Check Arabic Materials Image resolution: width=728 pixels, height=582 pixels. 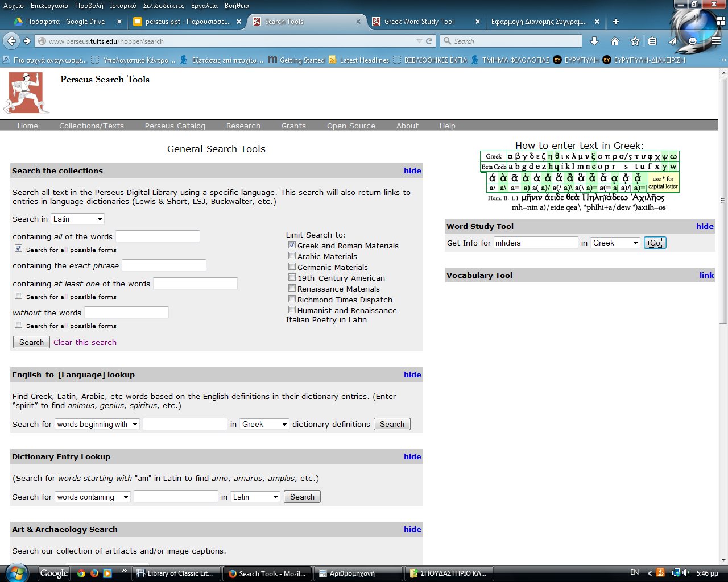click(x=292, y=256)
